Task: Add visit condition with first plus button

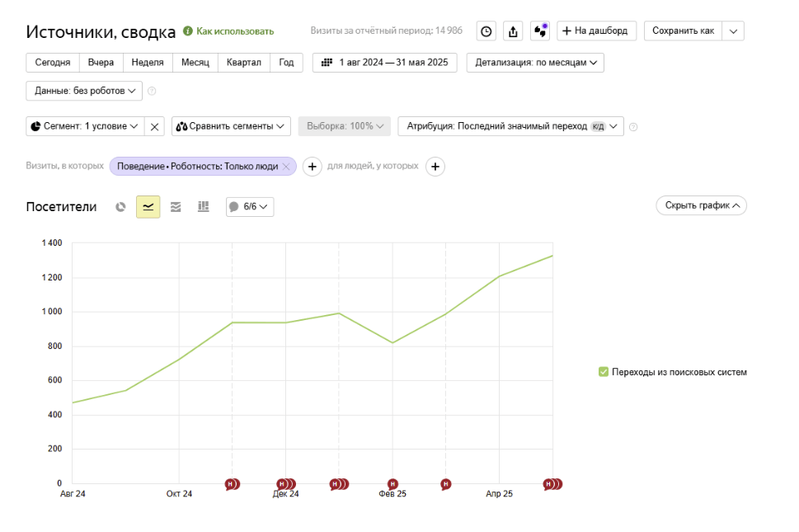Action: pos(313,167)
